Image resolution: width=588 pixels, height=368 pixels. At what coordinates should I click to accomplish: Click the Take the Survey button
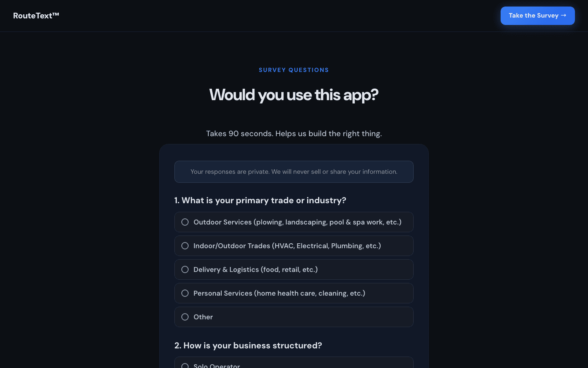pyautogui.click(x=537, y=16)
